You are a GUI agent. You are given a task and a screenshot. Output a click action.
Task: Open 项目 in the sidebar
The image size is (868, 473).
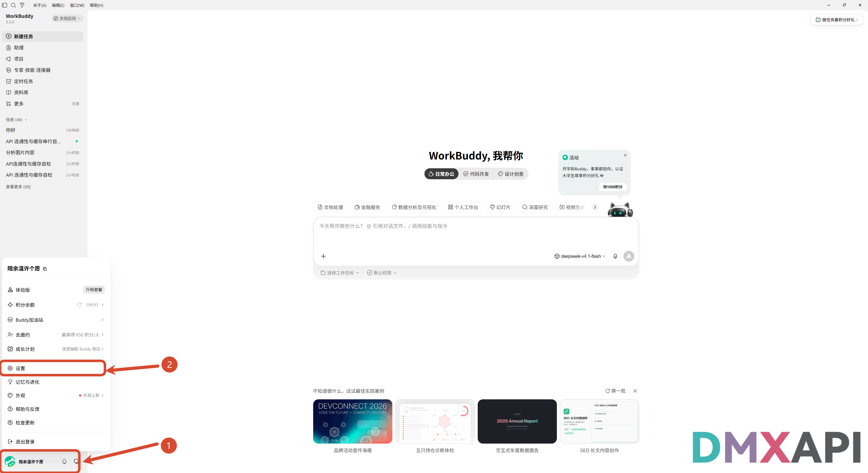coord(42,59)
